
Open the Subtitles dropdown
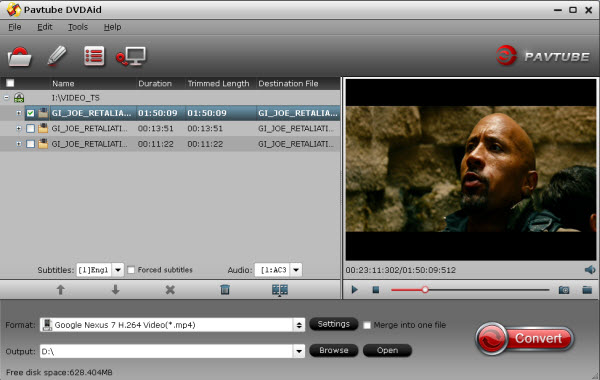[118, 270]
